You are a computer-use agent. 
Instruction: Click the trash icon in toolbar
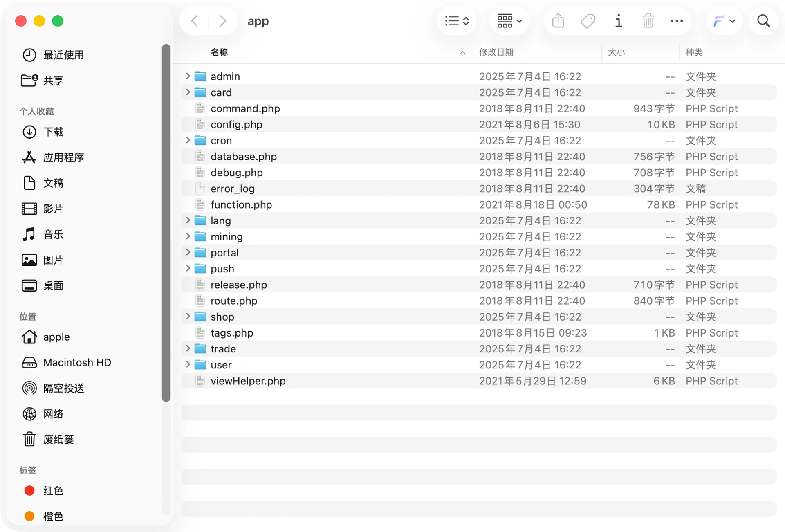[648, 21]
